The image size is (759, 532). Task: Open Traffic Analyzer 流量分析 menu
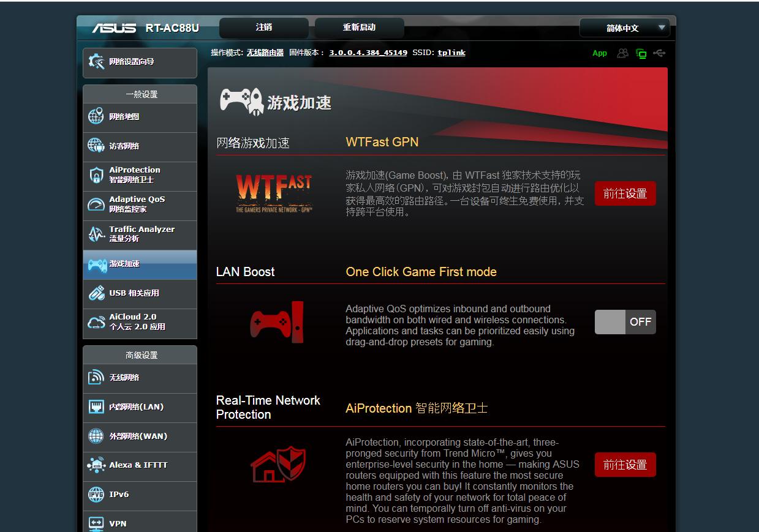tap(140, 234)
